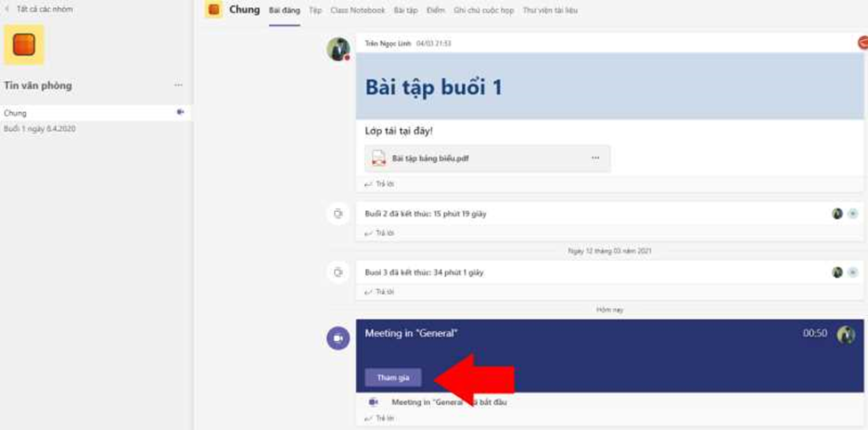Open more options for the PDF attachment

595,158
